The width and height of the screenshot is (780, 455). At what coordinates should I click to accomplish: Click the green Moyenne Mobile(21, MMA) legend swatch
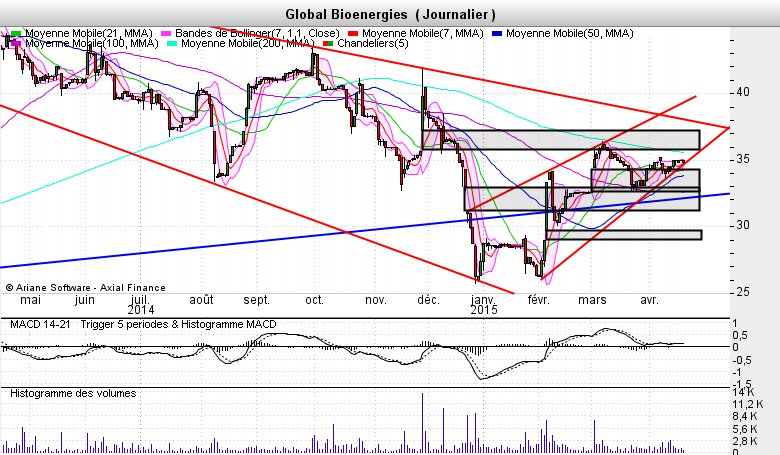(16, 33)
